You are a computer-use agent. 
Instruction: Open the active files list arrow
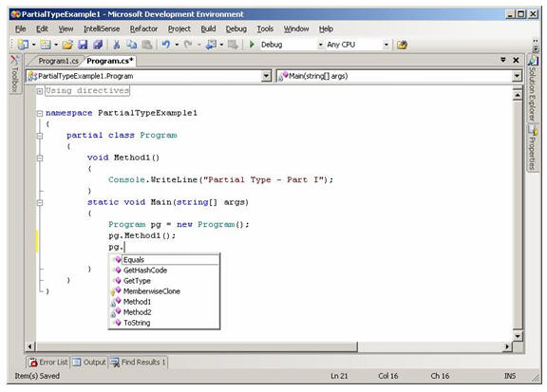pos(503,60)
